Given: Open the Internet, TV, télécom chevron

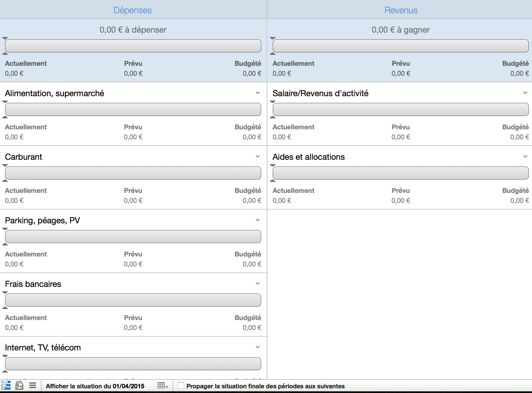Looking at the screenshot, I should pyautogui.click(x=258, y=347).
